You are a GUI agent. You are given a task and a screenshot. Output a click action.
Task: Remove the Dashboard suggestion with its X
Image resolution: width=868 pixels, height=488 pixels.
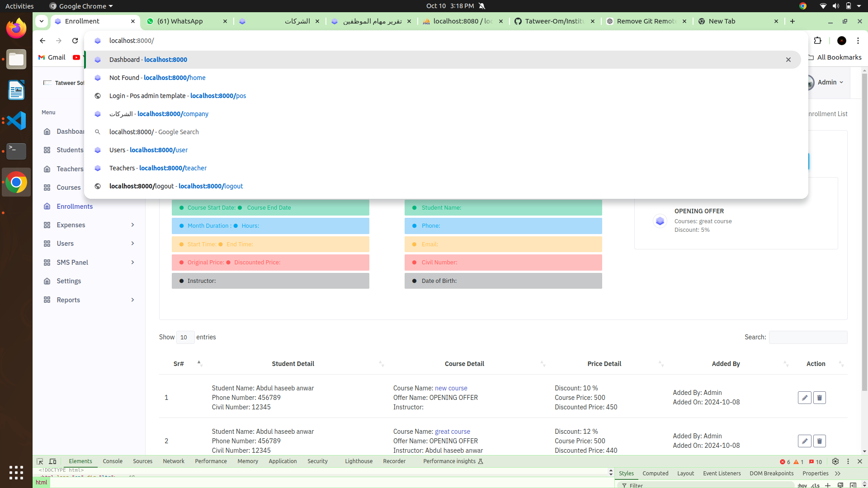(788, 60)
